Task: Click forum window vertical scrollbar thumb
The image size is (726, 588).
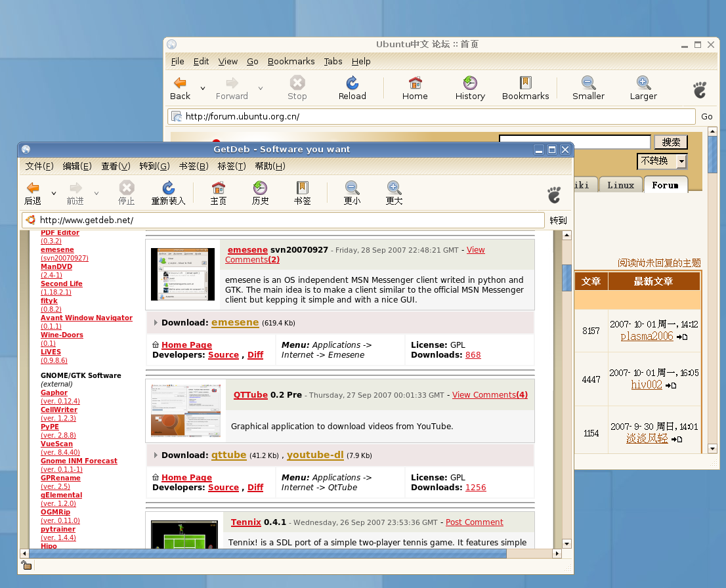Action: point(713,155)
